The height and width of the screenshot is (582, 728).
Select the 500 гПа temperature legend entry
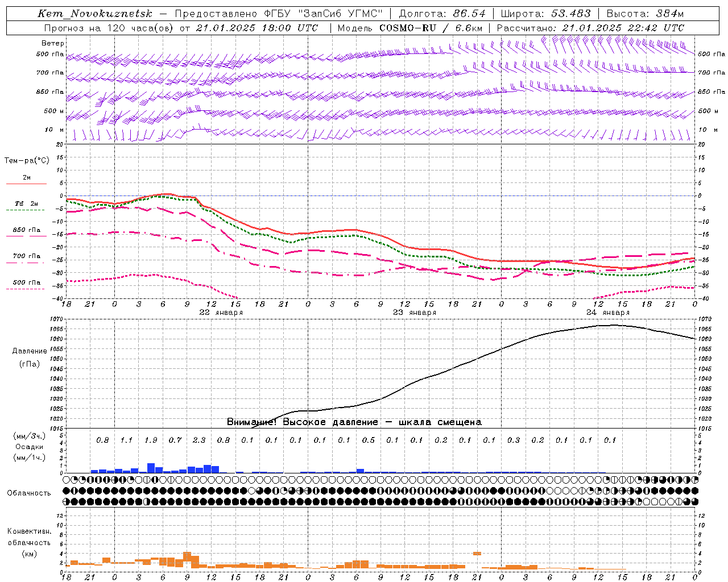click(x=26, y=282)
